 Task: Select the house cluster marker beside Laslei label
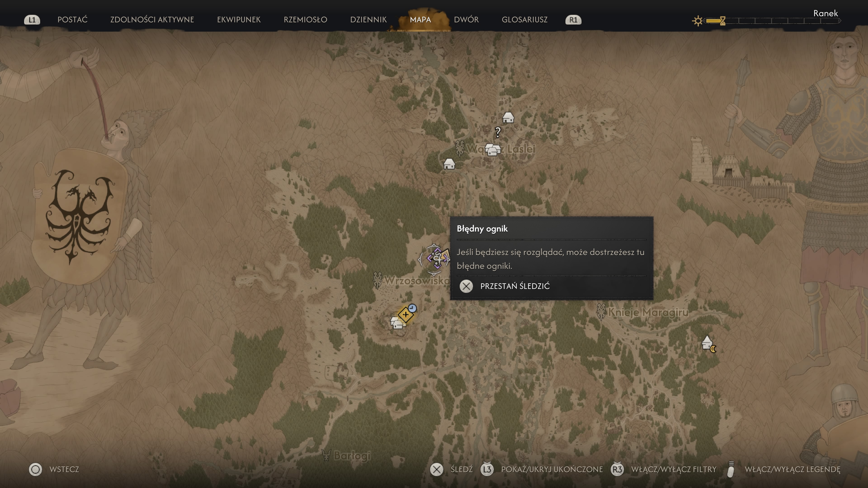(x=493, y=150)
